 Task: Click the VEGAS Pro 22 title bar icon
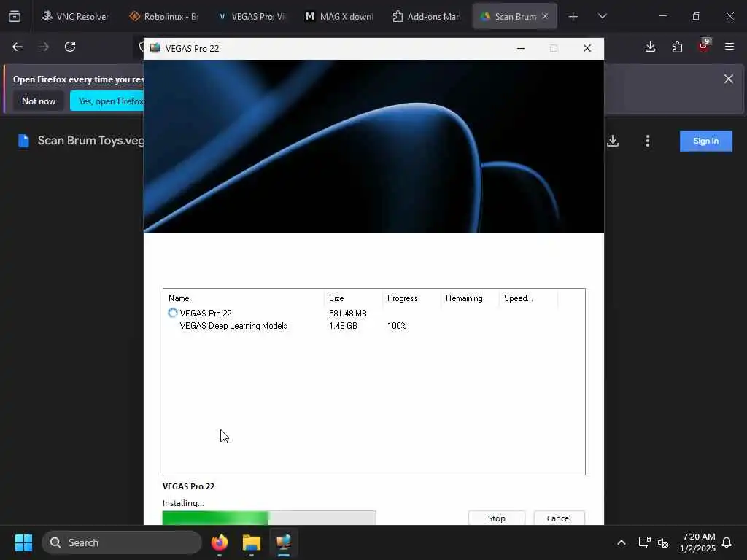point(155,48)
